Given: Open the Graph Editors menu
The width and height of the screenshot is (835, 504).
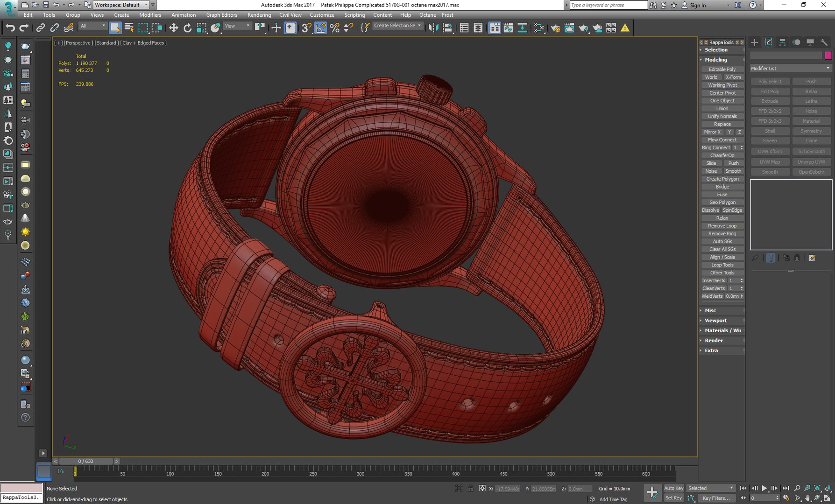Looking at the screenshot, I should point(221,15).
